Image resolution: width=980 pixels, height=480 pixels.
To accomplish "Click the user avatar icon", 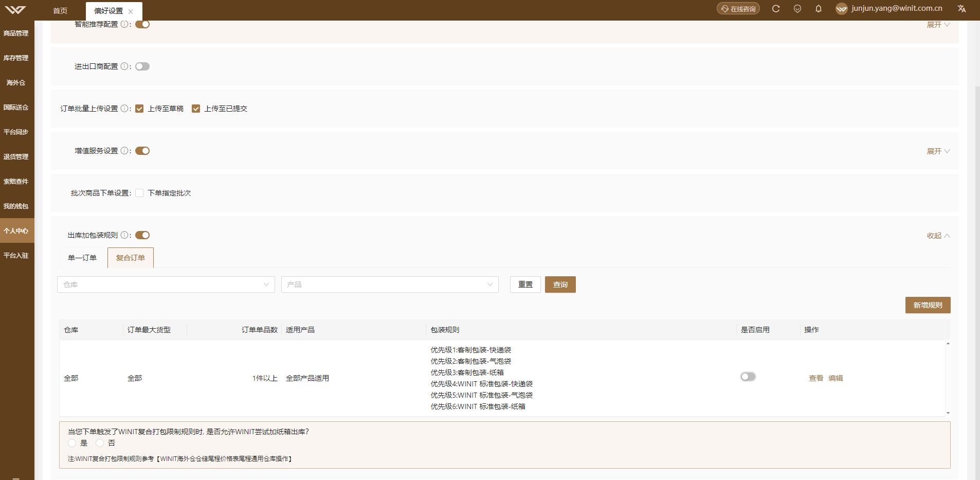I will pos(841,9).
